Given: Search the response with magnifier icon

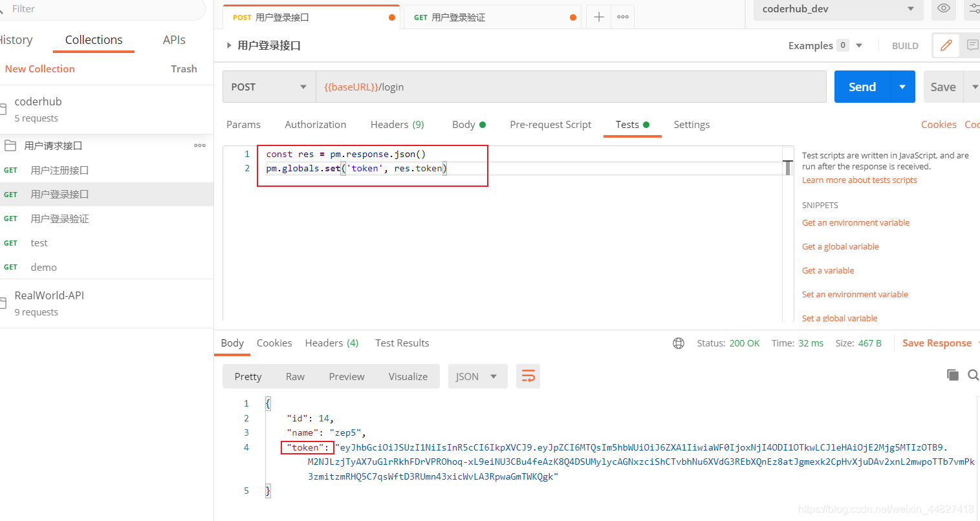Looking at the screenshot, I should [973, 375].
